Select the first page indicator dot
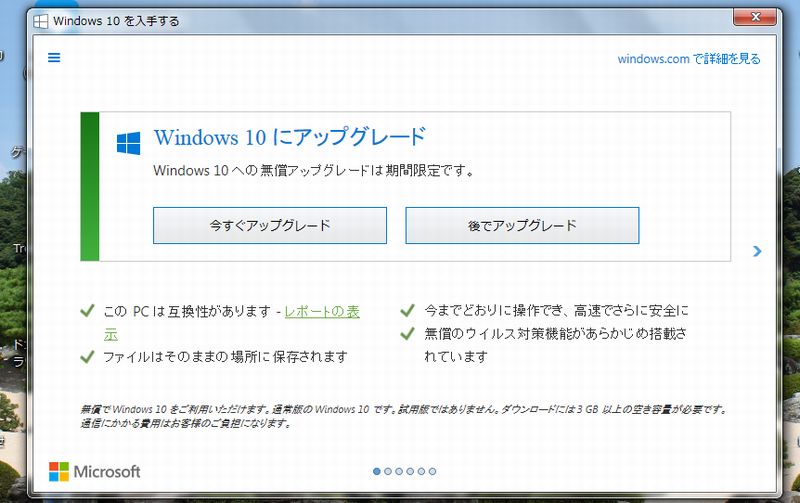Screen dimensions: 800x503 377,471
